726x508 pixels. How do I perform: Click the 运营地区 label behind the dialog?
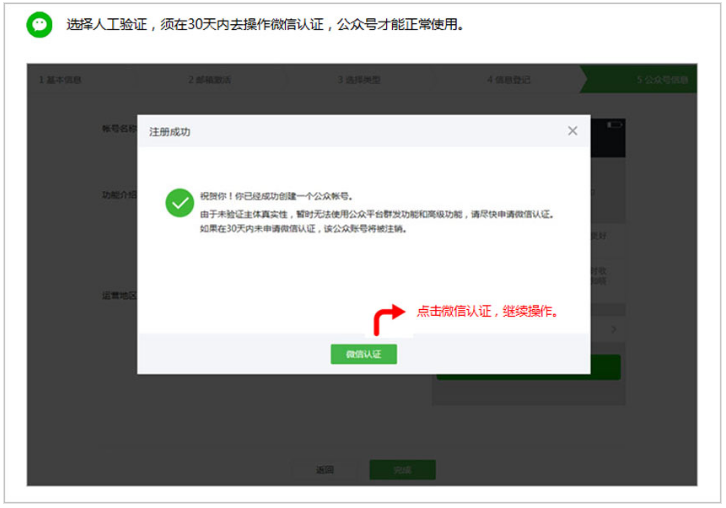[119, 295]
